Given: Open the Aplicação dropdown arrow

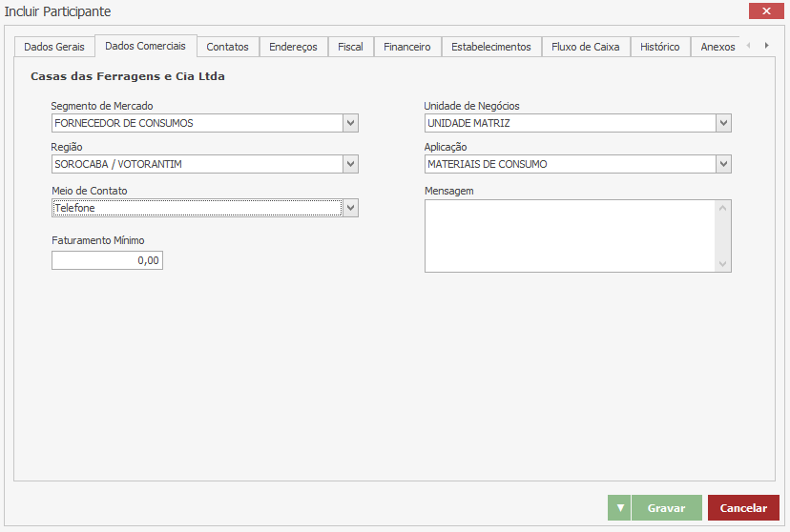Looking at the screenshot, I should pyautogui.click(x=723, y=164).
